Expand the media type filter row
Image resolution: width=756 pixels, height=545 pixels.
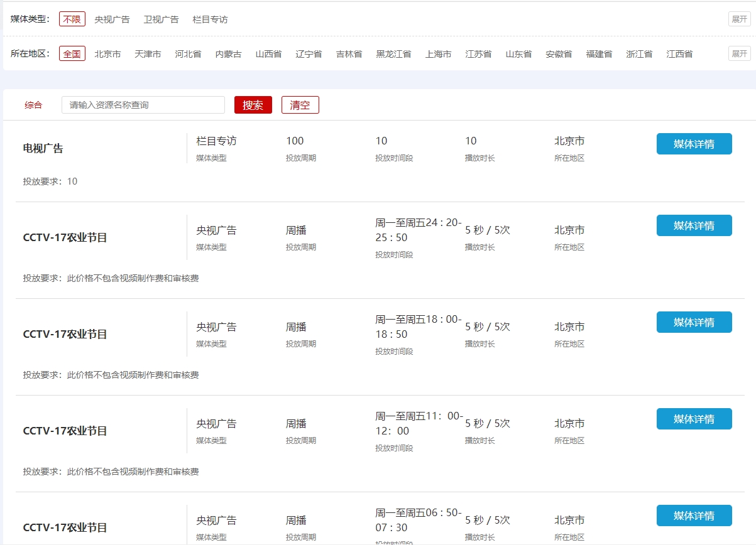click(x=739, y=19)
